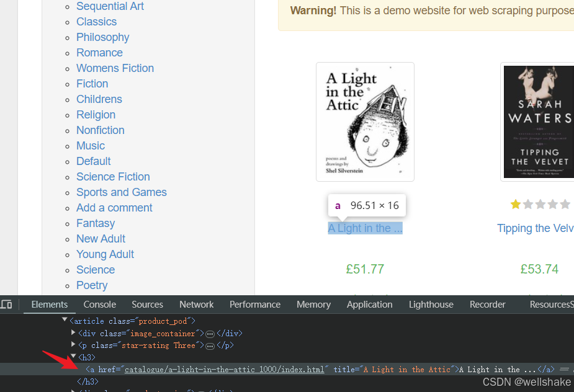
Task: Collapse the article product_pod node
Action: tap(65, 320)
